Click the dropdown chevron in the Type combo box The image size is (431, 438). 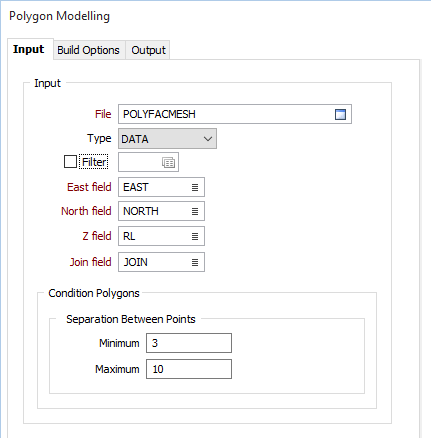coord(208,139)
